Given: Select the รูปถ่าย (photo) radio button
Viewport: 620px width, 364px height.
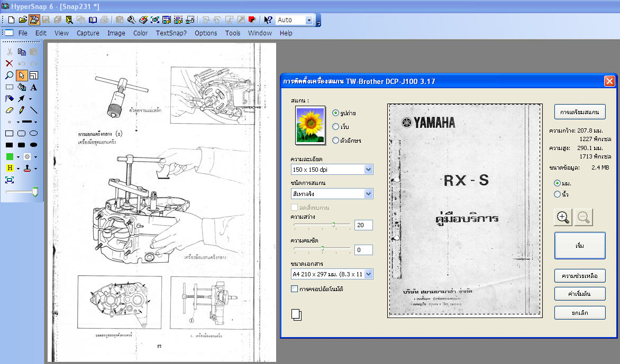Looking at the screenshot, I should [336, 113].
